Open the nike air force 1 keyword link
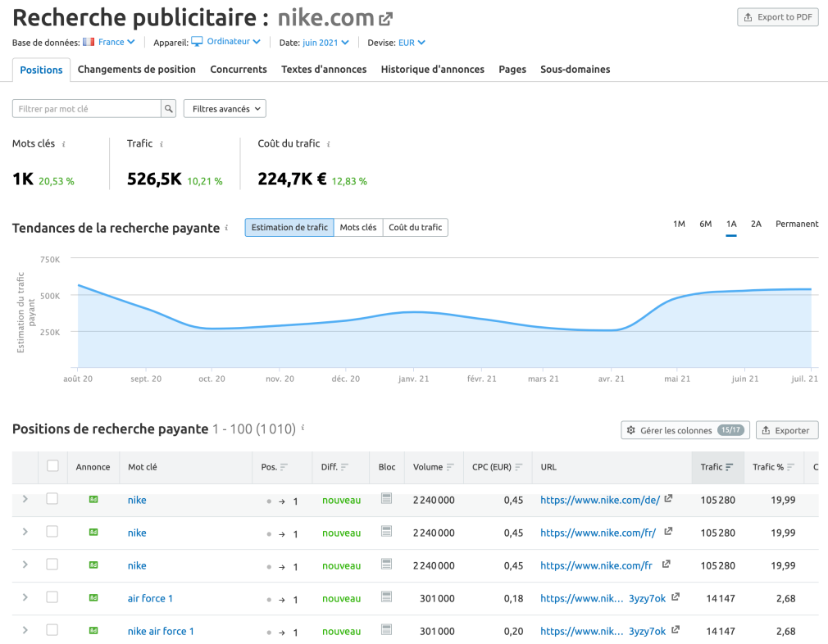 click(x=161, y=631)
